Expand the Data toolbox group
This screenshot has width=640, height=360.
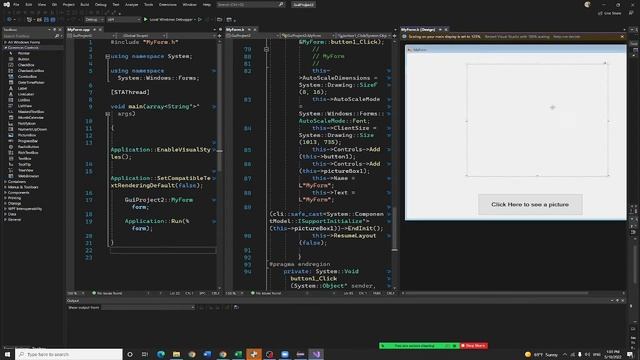[6, 214]
